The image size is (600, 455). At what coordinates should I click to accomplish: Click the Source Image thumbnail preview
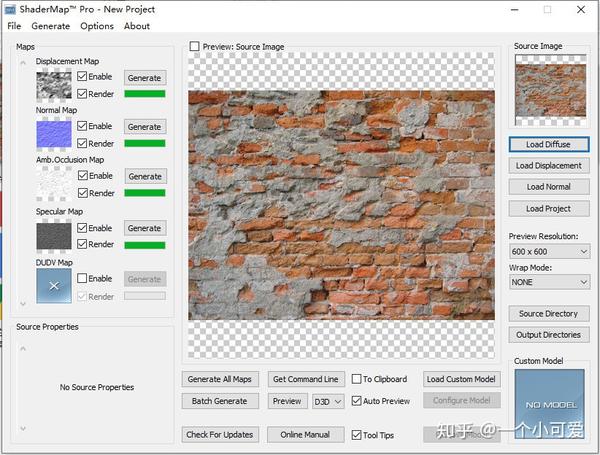[550, 90]
